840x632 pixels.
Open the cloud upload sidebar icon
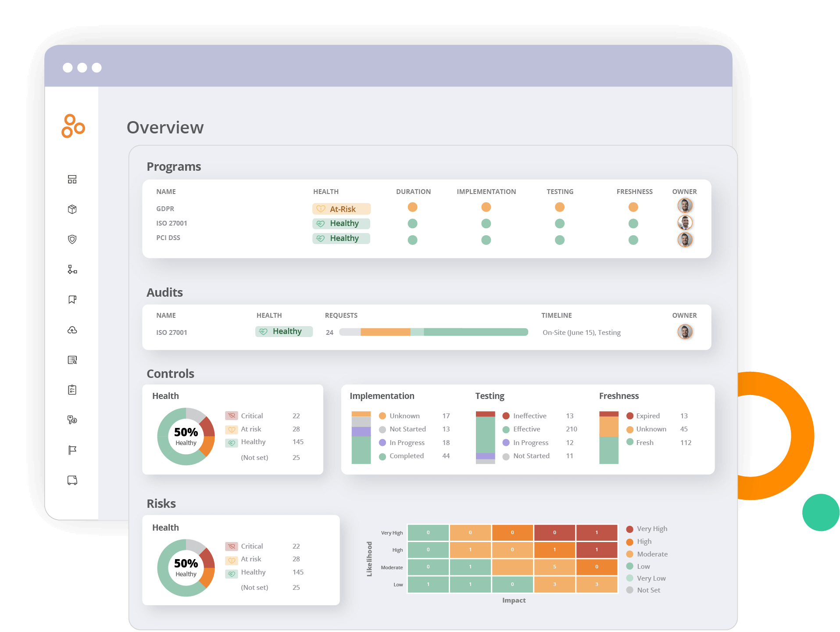pos(72,330)
